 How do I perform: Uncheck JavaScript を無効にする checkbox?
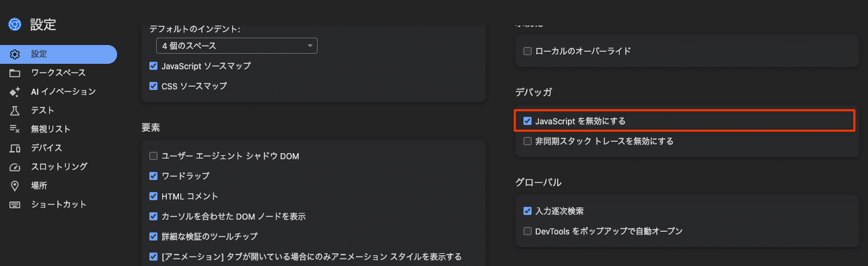point(528,121)
